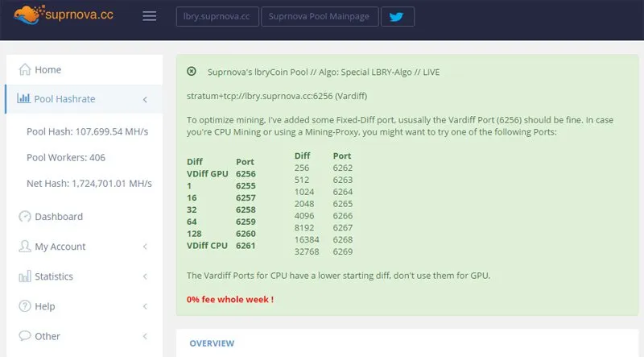Viewport: 644px width, 357px height.
Task: Click the Statistics chart icon
Action: (x=25, y=276)
